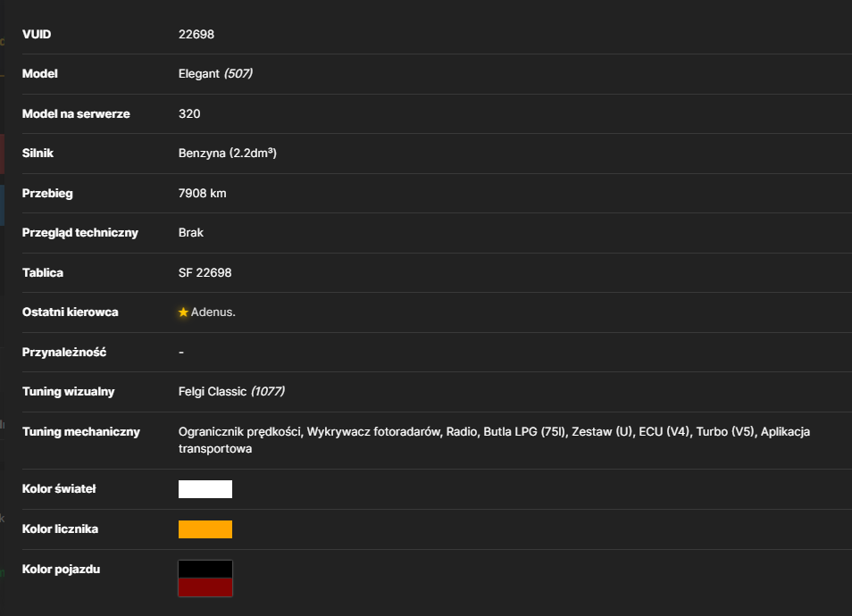Click the Silnik label
This screenshot has width=852, height=616.
38,154
